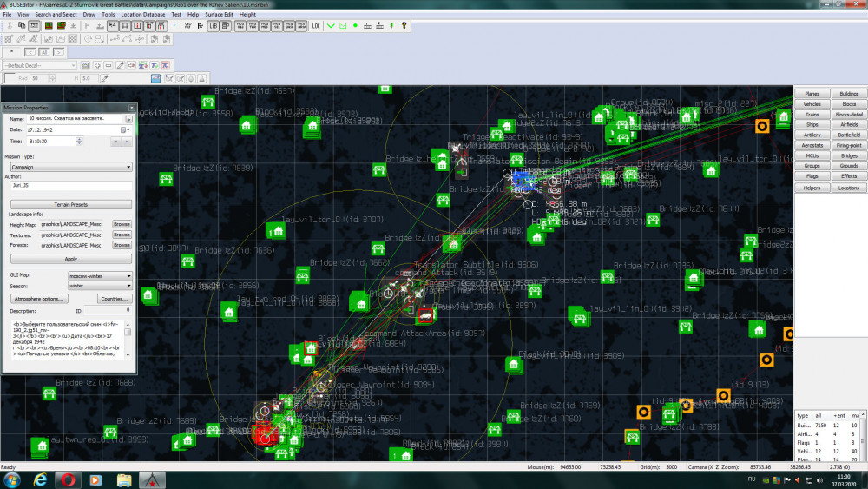Open the File menu

click(7, 15)
